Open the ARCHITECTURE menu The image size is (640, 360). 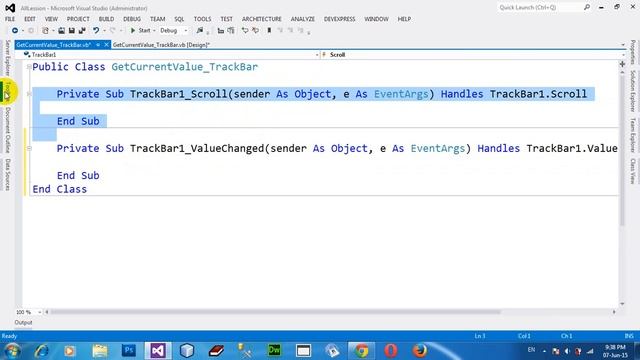(262, 19)
